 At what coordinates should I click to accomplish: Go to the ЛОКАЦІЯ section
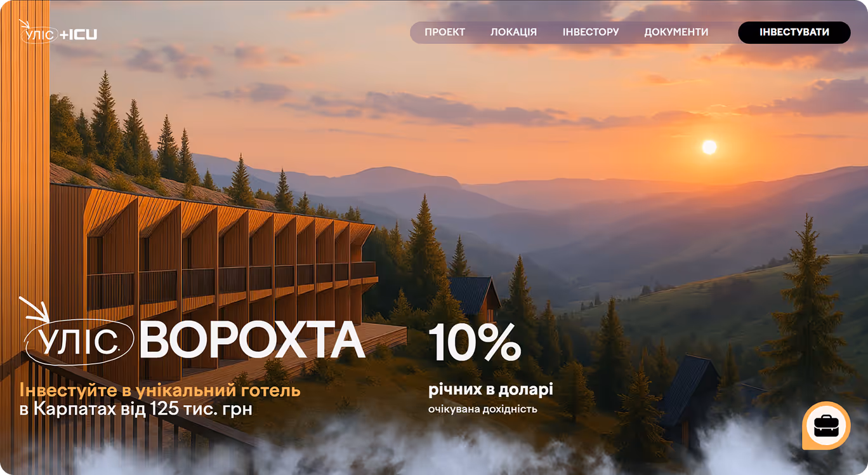[513, 32]
